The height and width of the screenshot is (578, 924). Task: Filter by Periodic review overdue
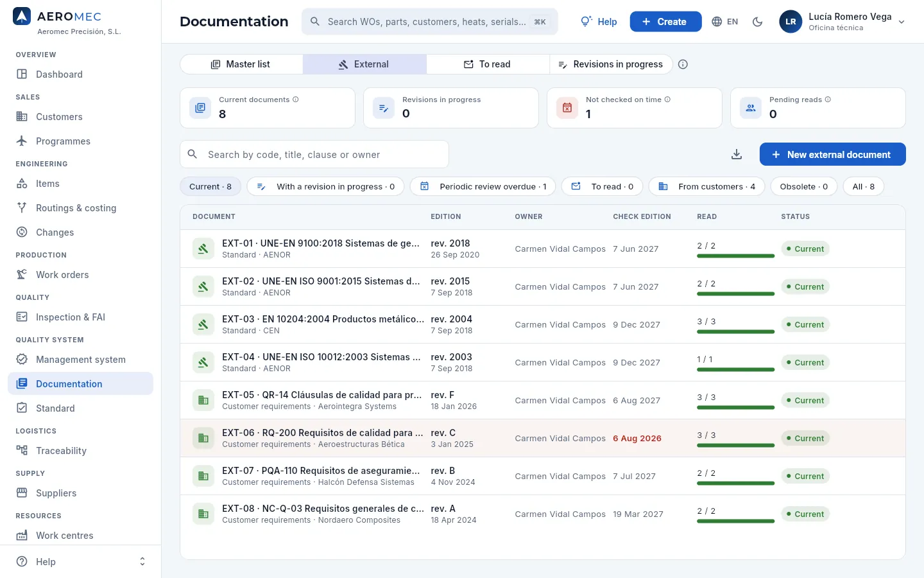pos(483,186)
